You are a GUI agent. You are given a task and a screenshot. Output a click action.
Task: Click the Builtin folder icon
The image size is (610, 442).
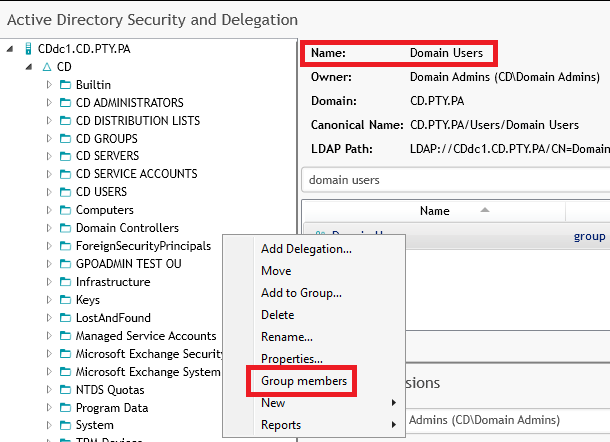click(65, 84)
